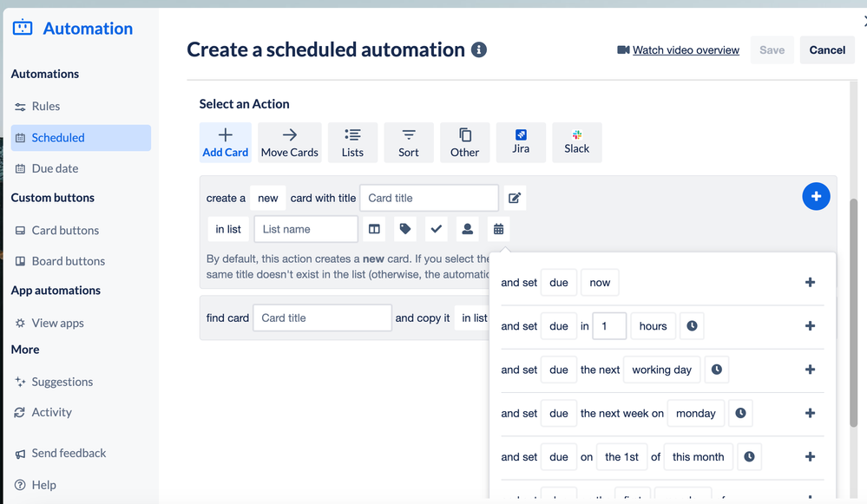
Task: Open the Jira actions tab
Action: 521,142
